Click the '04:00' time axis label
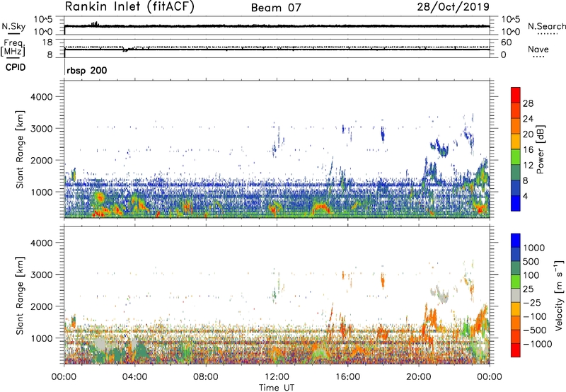This screenshot has width=566, height=392. pyautogui.click(x=134, y=377)
